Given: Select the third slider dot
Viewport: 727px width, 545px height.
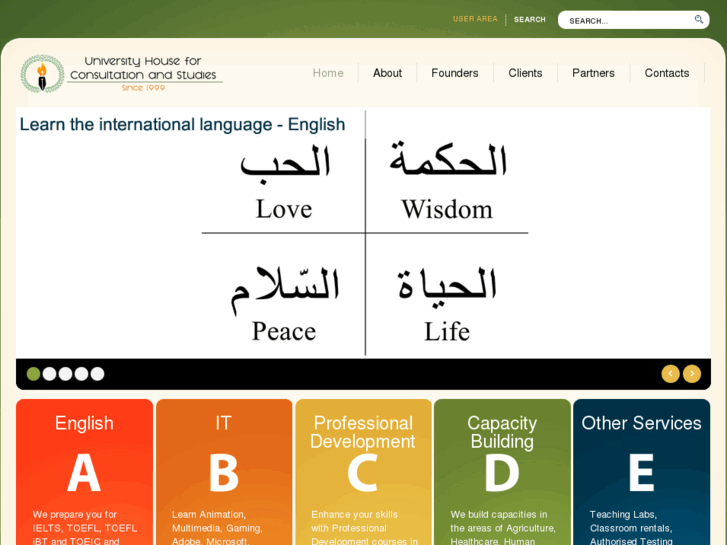Looking at the screenshot, I should coord(65,373).
